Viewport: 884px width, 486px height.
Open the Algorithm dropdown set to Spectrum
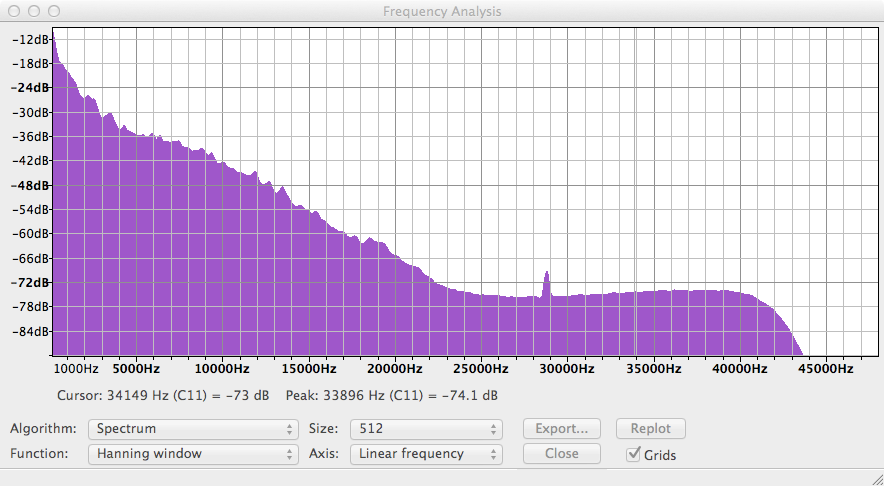pos(193,429)
